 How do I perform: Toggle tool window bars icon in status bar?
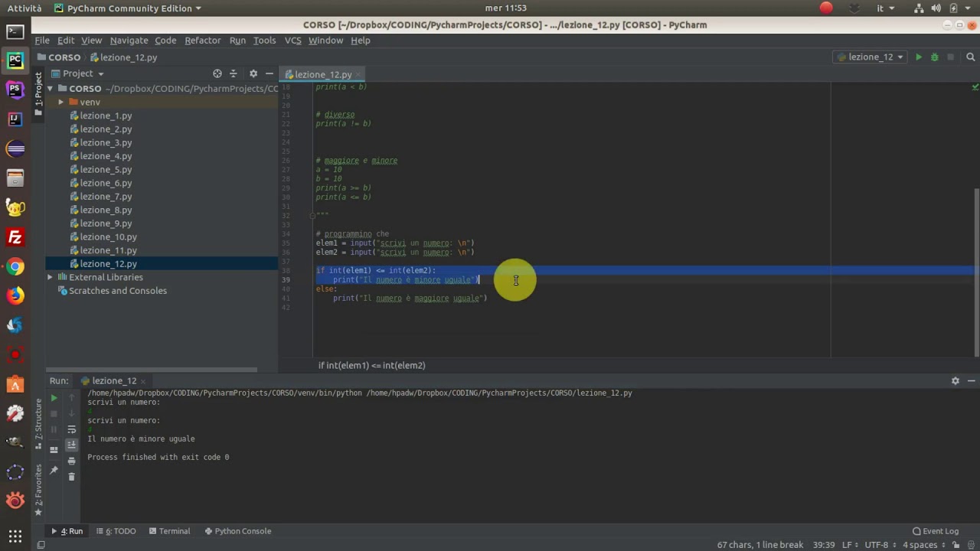[41, 545]
